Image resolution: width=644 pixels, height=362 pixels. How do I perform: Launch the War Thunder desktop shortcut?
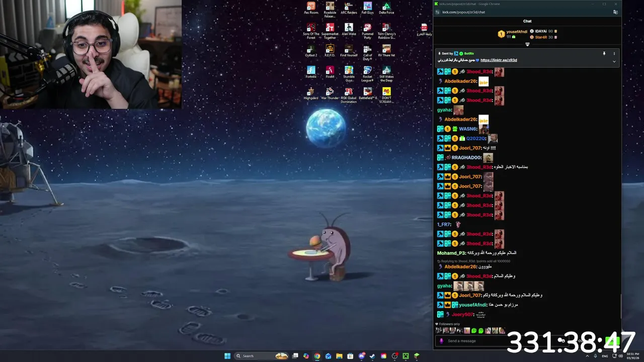coord(330,93)
